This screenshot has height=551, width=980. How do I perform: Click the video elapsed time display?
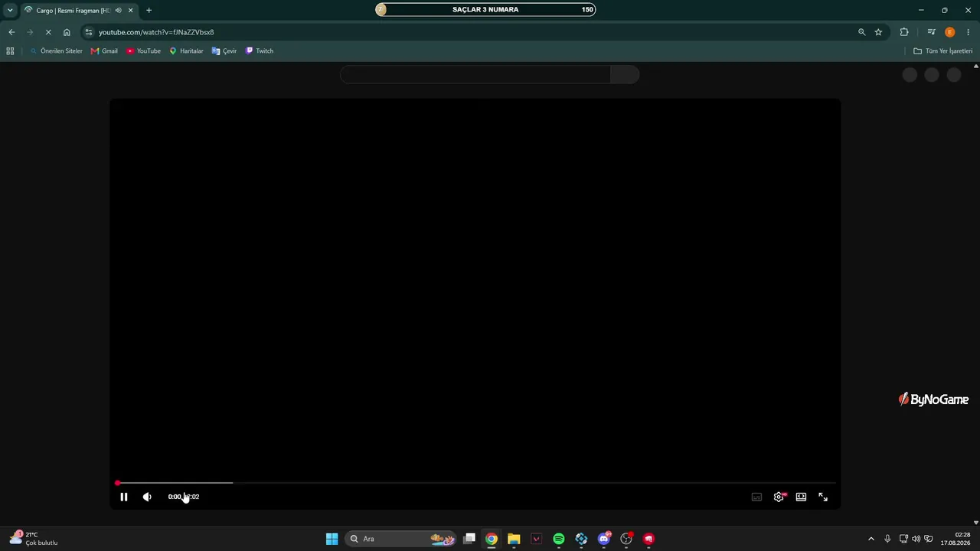click(184, 497)
